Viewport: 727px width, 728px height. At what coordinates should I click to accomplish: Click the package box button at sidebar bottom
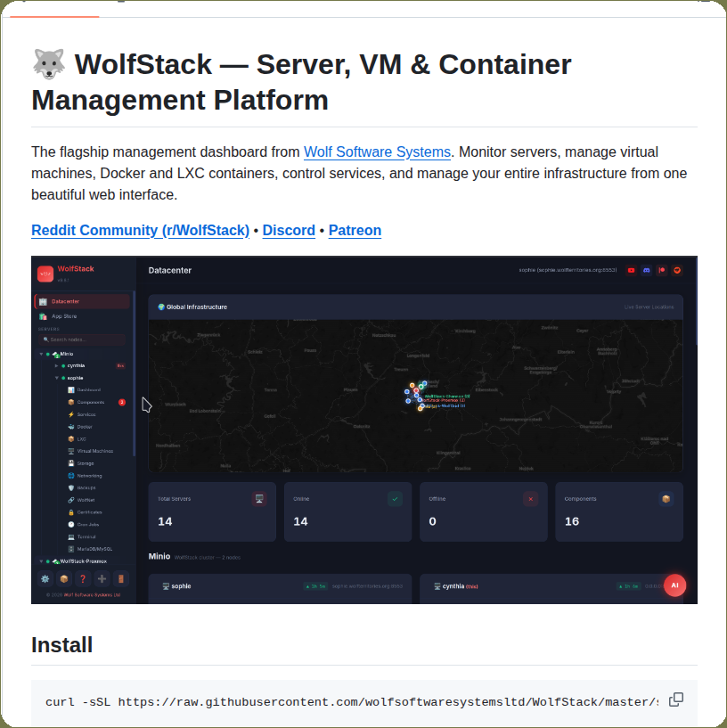(64, 578)
